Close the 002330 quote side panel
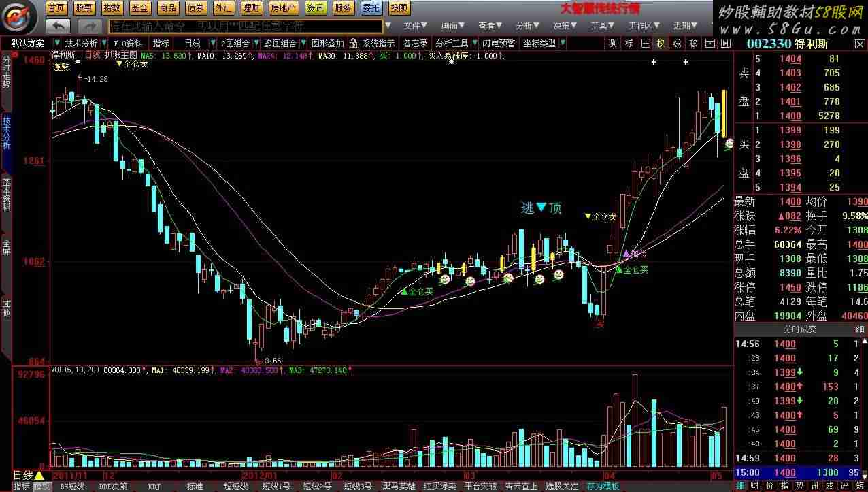The image size is (868, 492). click(860, 44)
